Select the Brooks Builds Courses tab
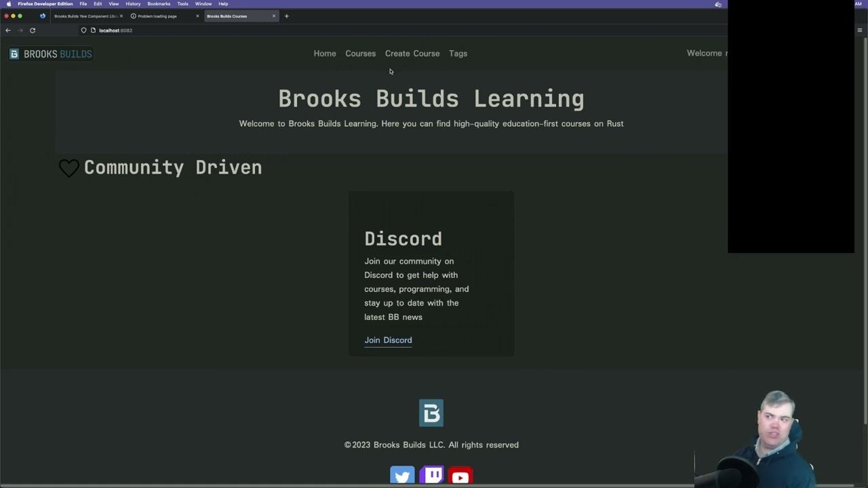Image resolution: width=868 pixels, height=488 pixels. (x=241, y=16)
